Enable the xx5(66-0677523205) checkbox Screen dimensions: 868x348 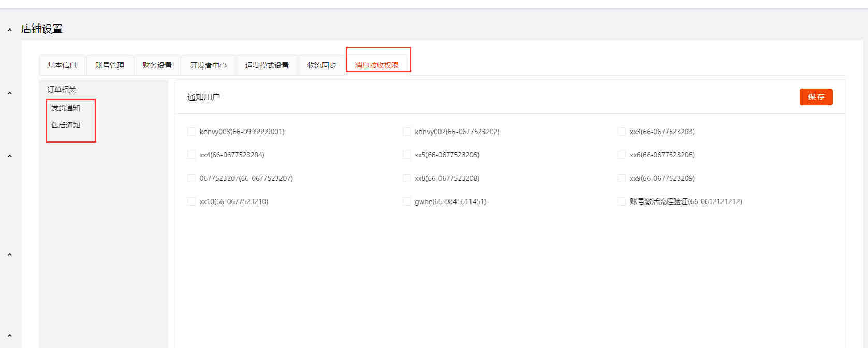point(407,155)
